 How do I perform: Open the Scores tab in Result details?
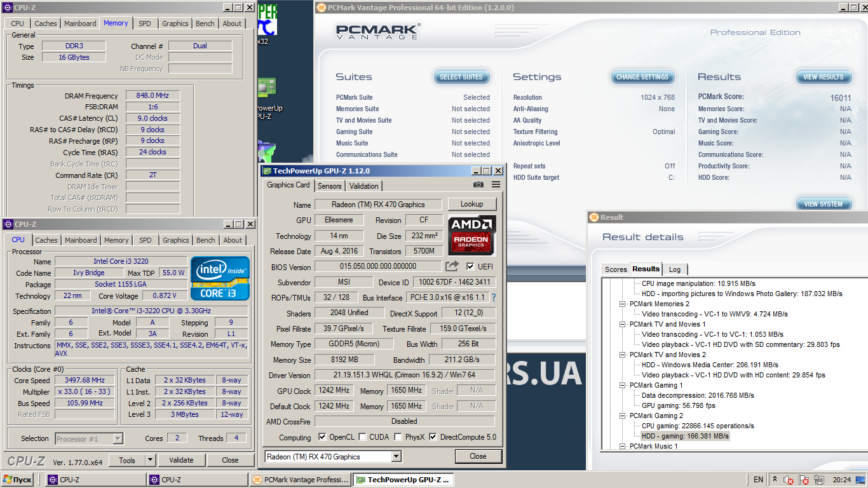[x=616, y=269]
